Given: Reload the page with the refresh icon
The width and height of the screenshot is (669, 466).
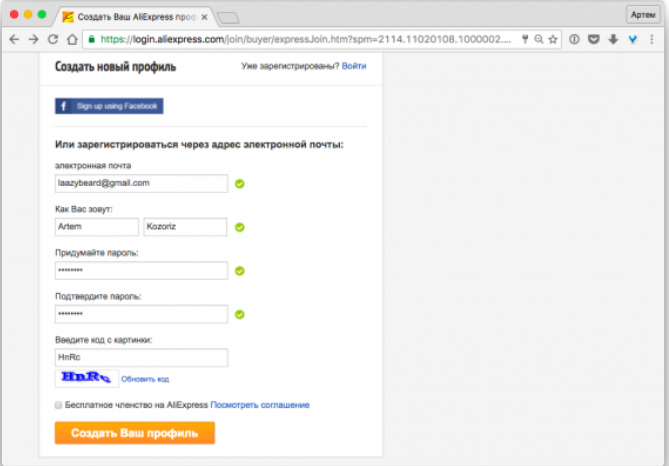Looking at the screenshot, I should coord(53,40).
